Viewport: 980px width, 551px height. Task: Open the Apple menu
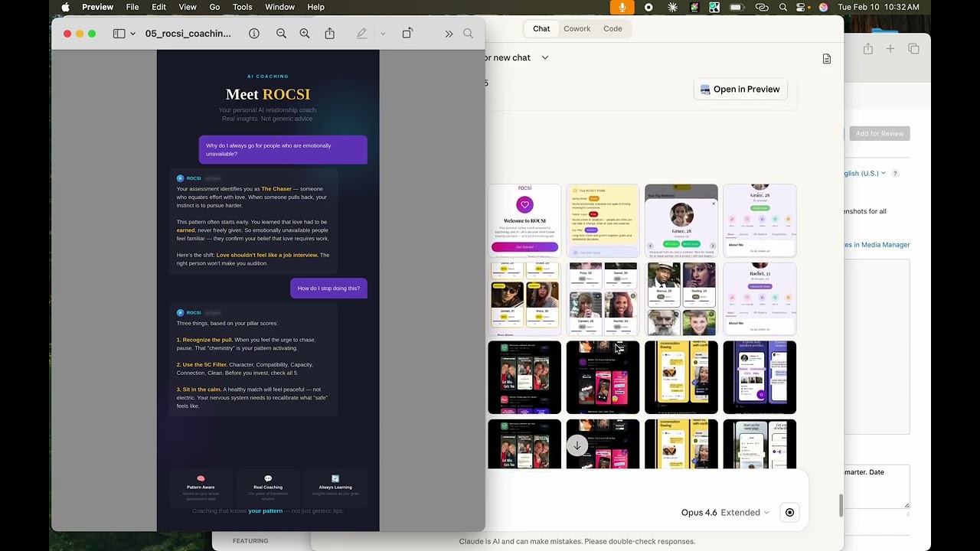tap(65, 7)
